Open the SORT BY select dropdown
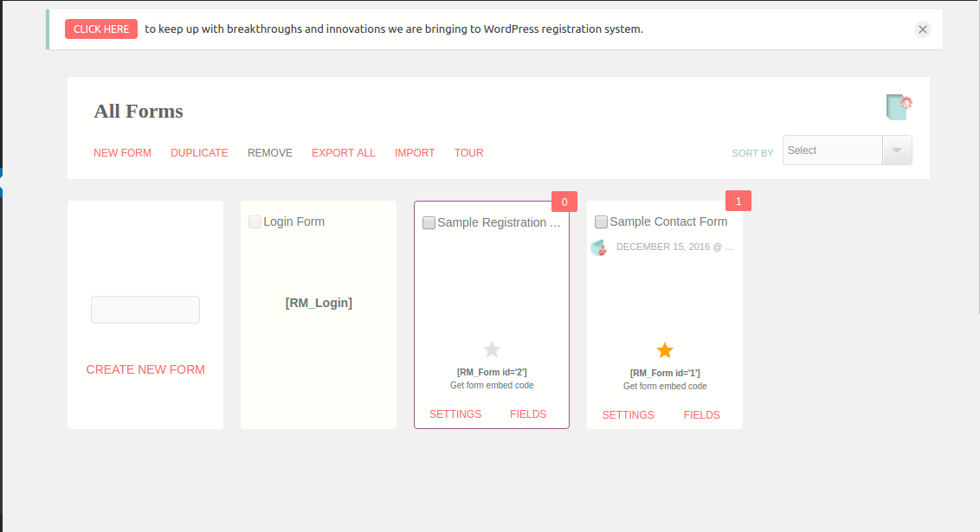Image resolution: width=980 pixels, height=532 pixels. point(831,150)
